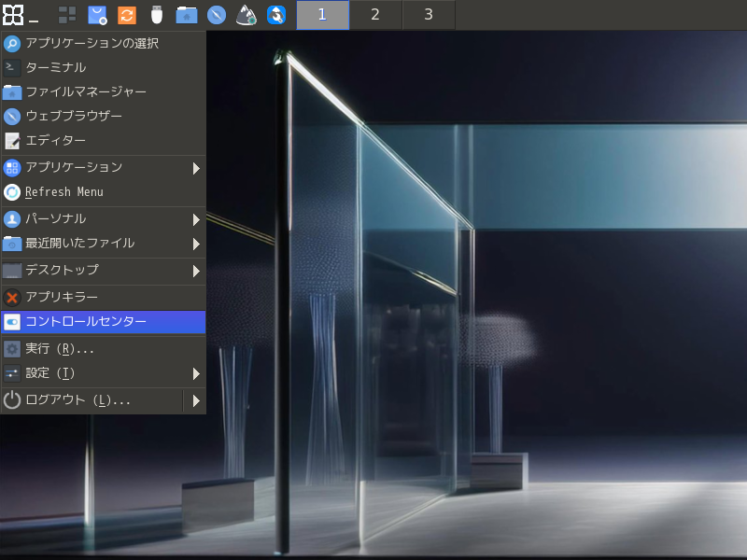The image size is (747, 560).
Task: Expand the アプリケーション submenu
Action: point(103,168)
